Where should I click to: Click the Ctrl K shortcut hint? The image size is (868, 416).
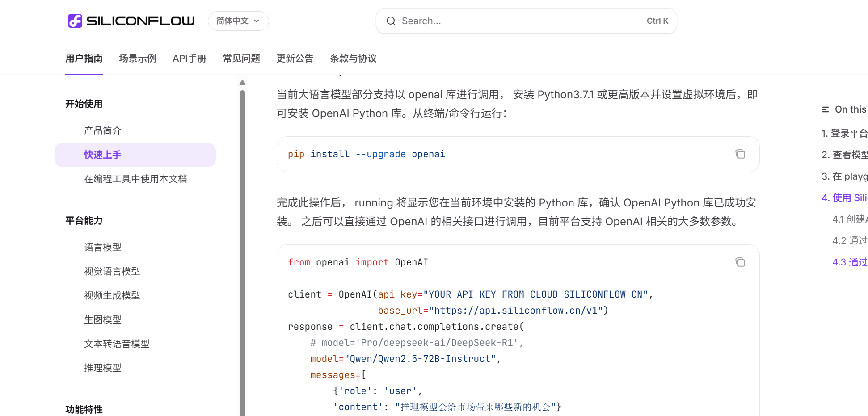coord(657,21)
